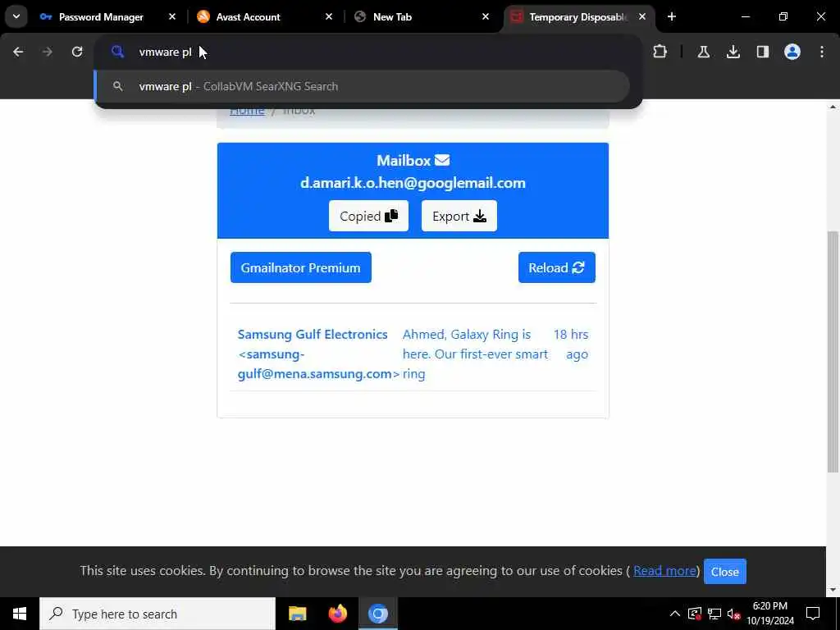Open the Chrome profile avatar
840x630 pixels.
[x=792, y=52]
